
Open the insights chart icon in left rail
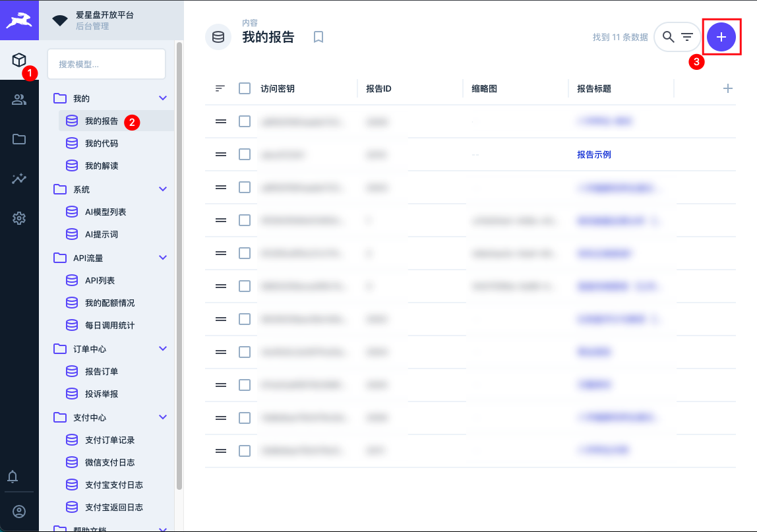click(19, 179)
